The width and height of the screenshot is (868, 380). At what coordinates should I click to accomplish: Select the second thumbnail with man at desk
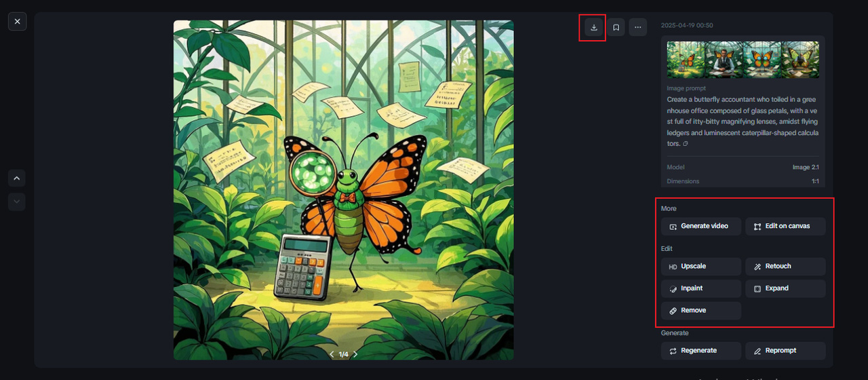(x=724, y=60)
